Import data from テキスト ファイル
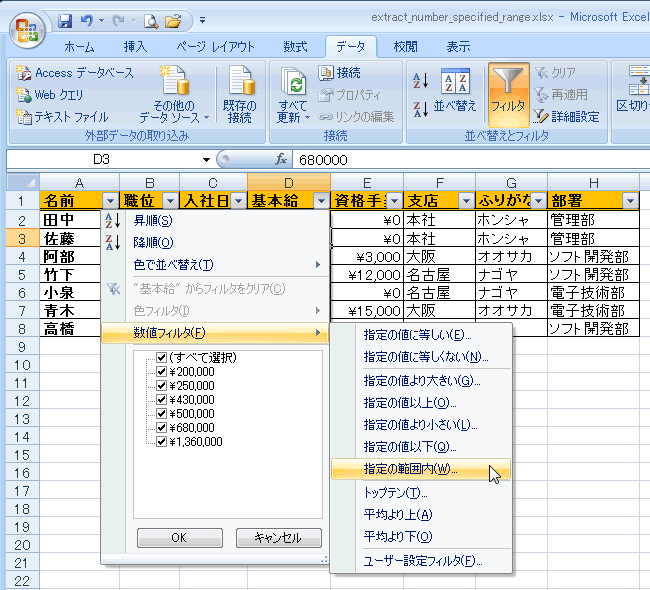The image size is (650, 590). point(62,117)
